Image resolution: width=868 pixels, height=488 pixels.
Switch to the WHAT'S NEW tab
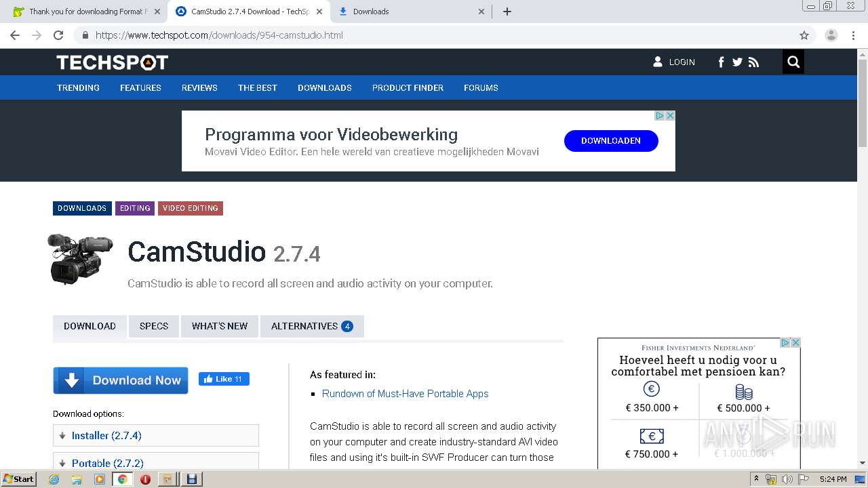click(220, 326)
